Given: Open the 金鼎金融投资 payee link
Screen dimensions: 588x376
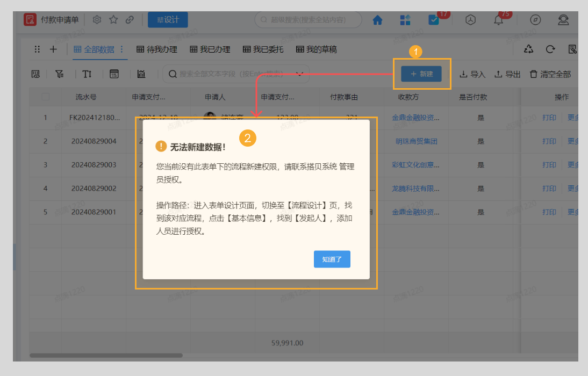Looking at the screenshot, I should pyautogui.click(x=411, y=118).
